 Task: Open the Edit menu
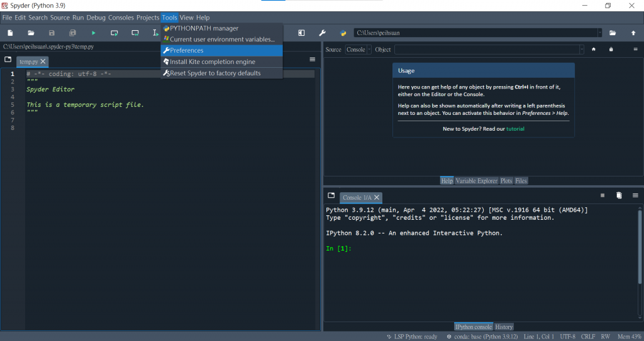[20, 18]
